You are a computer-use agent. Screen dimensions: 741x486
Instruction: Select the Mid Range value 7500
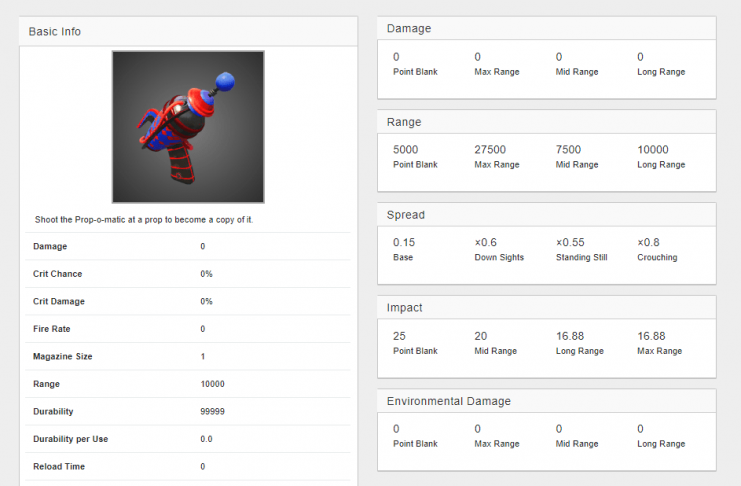[568, 149]
